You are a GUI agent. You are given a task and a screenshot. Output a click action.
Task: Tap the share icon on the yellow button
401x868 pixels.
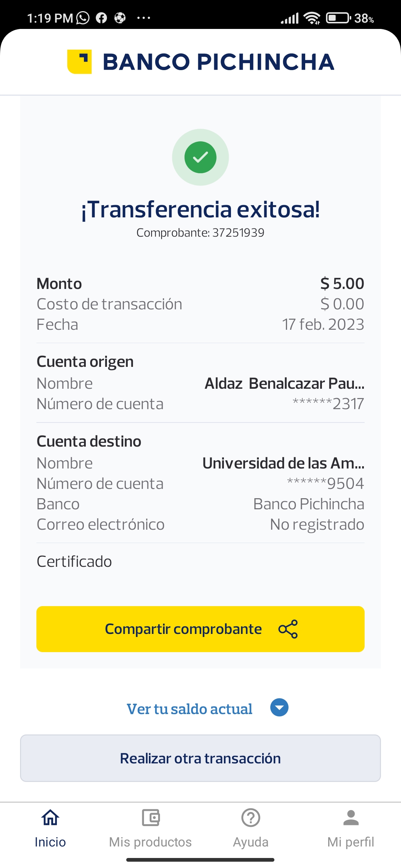[x=288, y=629]
